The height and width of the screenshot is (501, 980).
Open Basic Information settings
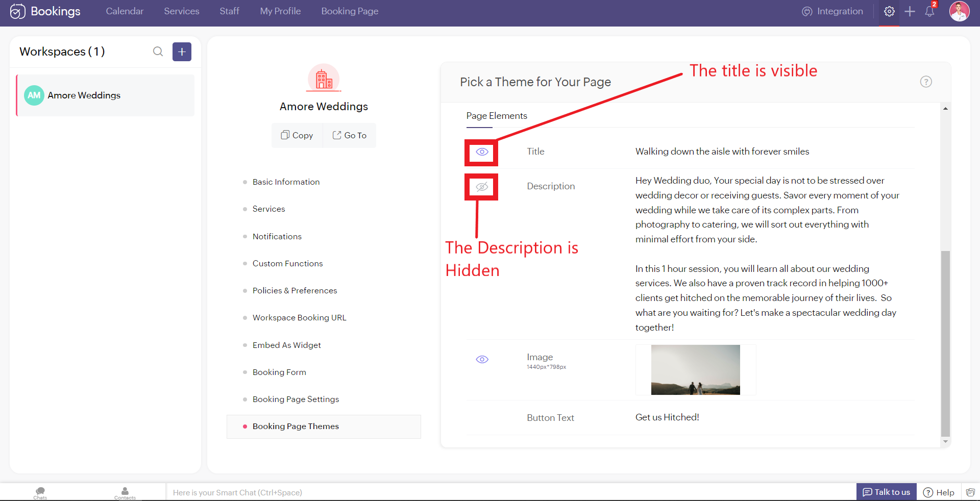point(286,182)
